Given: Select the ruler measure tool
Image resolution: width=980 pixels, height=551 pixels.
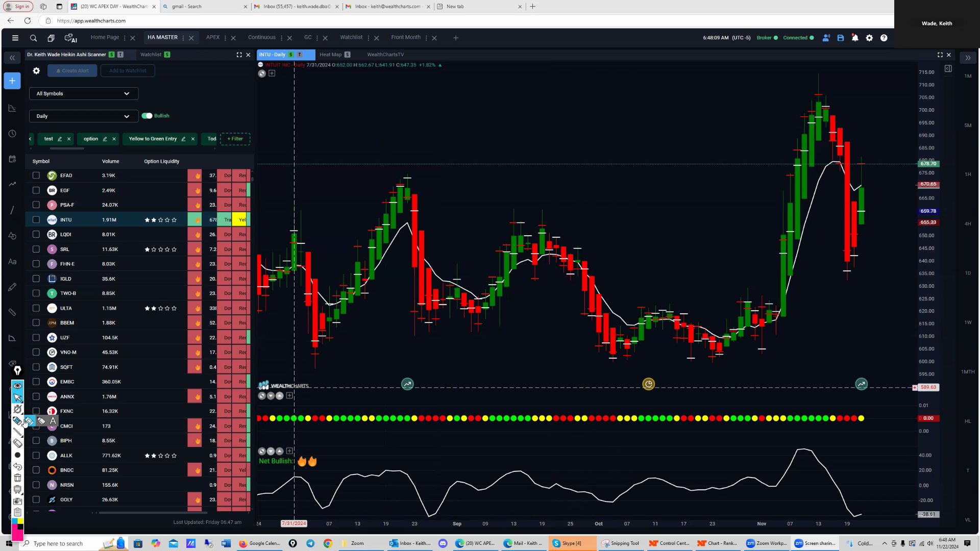Looking at the screenshot, I should 12,312.
